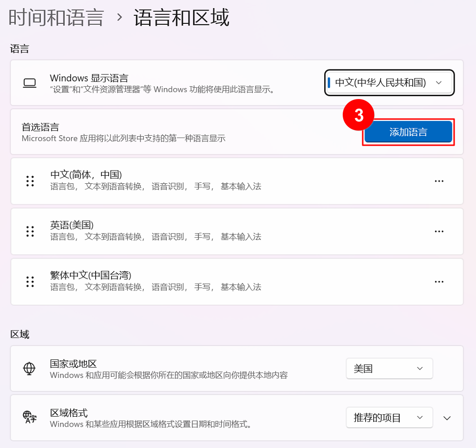This screenshot has width=476, height=448.
Task: Click the 语言和区域 page title
Action: point(181,18)
